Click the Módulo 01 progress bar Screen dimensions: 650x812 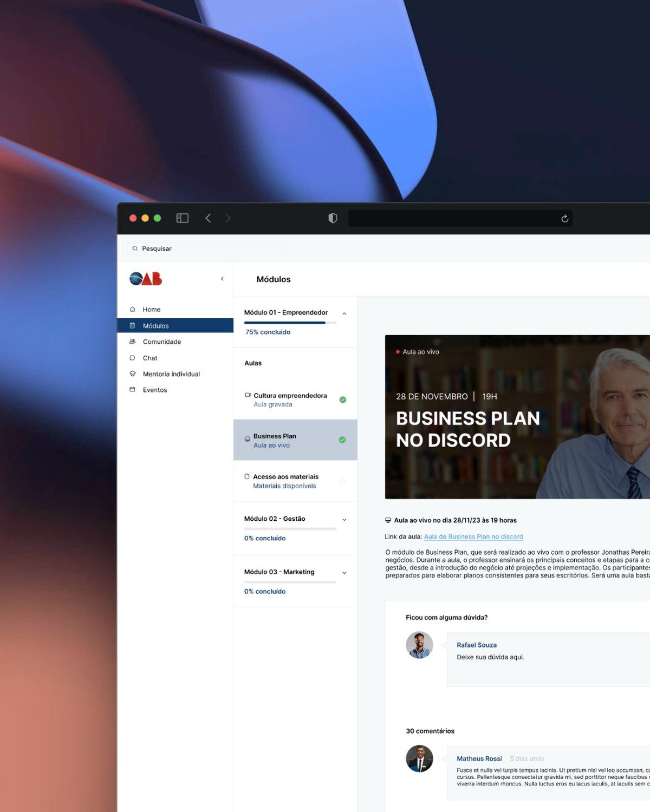pos(290,323)
